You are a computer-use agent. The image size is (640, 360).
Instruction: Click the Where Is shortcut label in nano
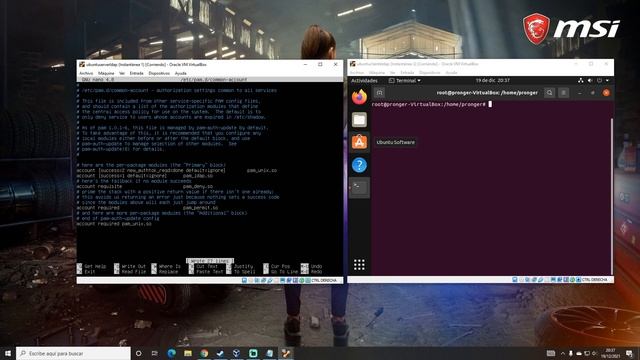(x=169, y=266)
